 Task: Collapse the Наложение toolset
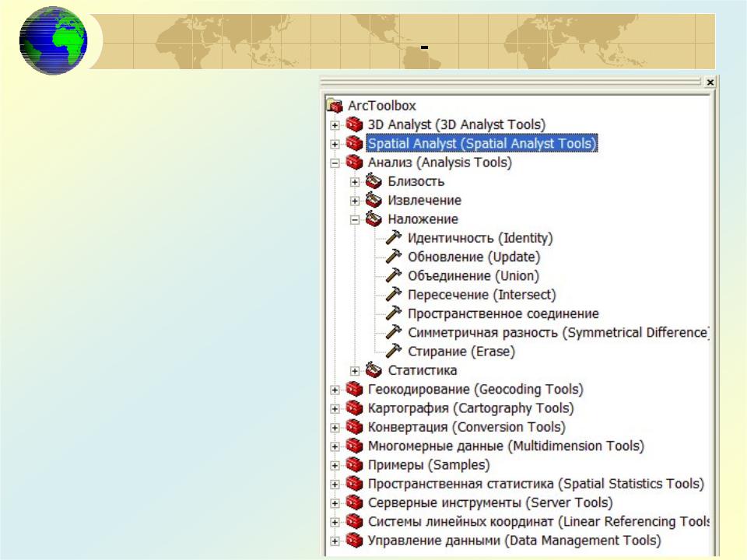click(355, 220)
